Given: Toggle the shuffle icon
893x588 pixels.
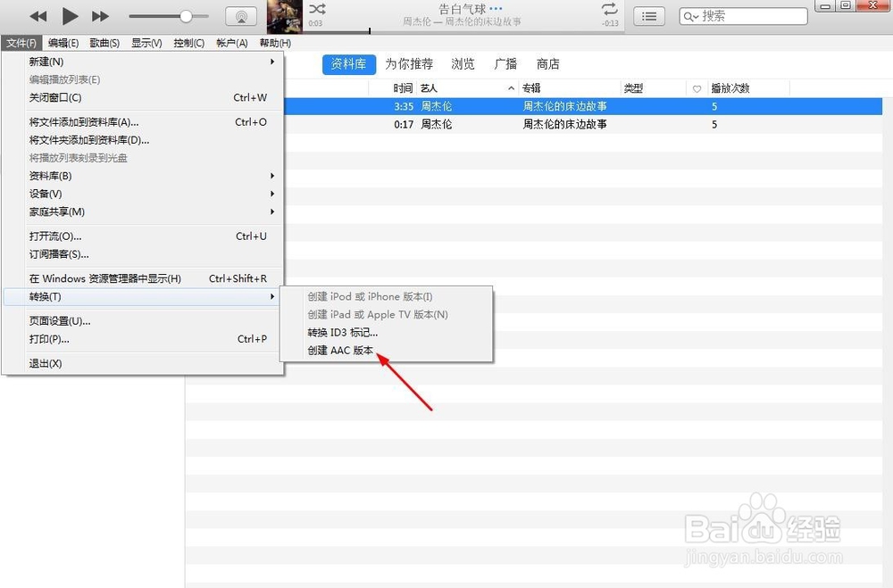Looking at the screenshot, I should coord(317,9).
